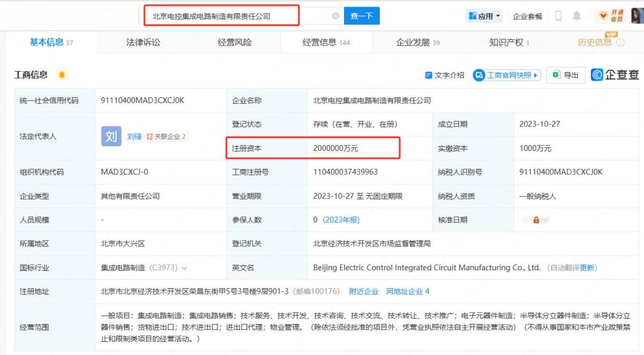This screenshot has width=644, height=355.
Task: Select the registered address text
Action: click(x=194, y=291)
